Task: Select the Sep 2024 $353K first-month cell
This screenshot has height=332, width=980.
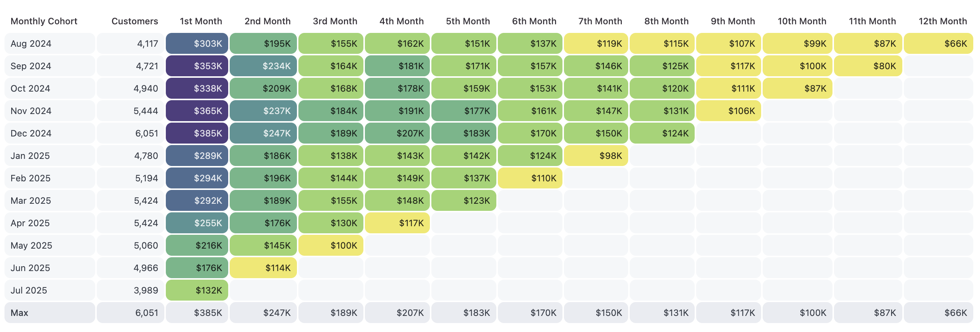Action: 197,66
